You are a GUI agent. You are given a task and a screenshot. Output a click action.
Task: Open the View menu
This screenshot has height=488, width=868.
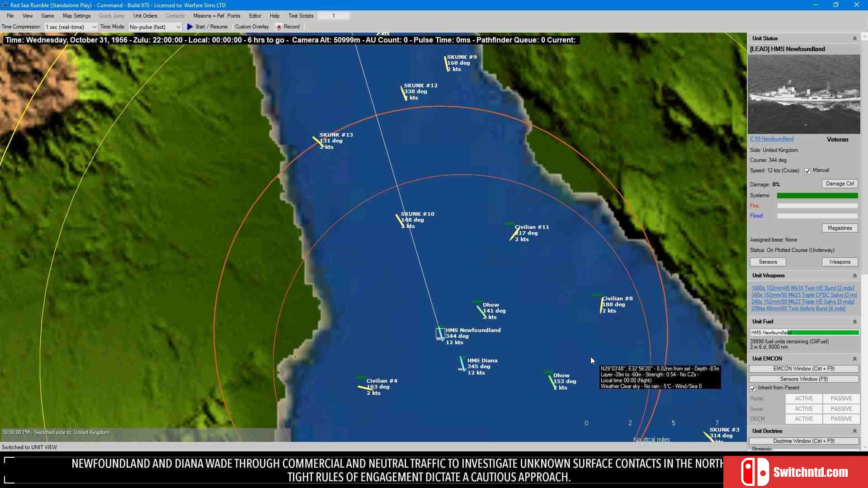(x=28, y=16)
